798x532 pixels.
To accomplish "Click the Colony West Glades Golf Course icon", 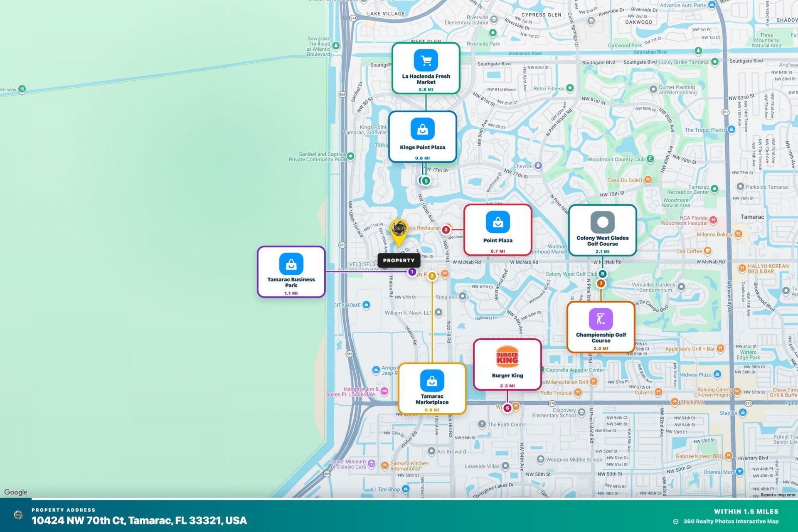I will point(603,222).
